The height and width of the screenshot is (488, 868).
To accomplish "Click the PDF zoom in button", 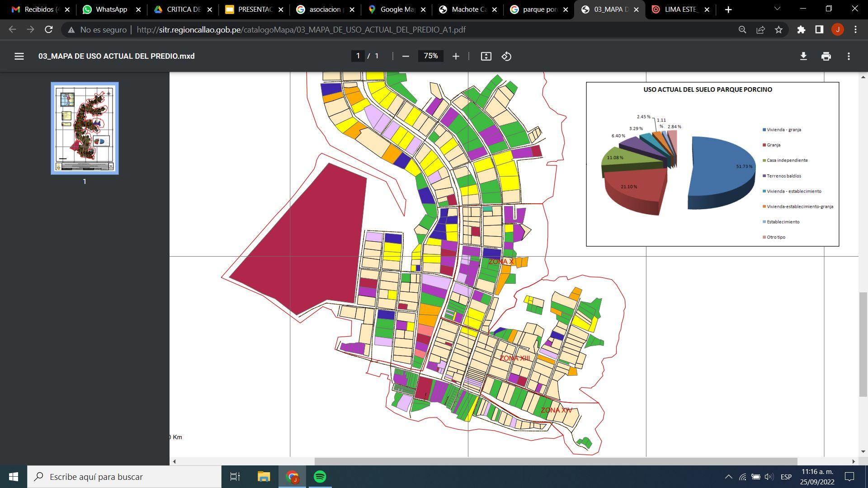I will (x=456, y=56).
